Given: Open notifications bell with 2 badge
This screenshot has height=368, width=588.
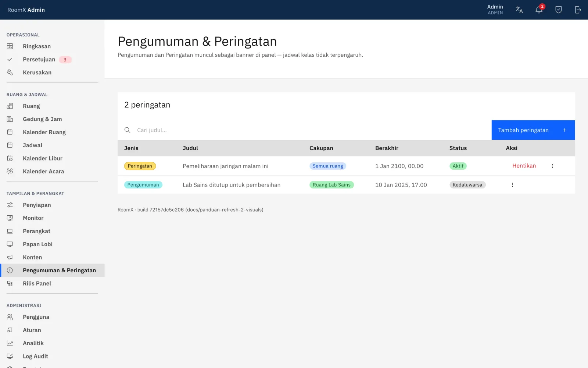Looking at the screenshot, I should (x=539, y=10).
